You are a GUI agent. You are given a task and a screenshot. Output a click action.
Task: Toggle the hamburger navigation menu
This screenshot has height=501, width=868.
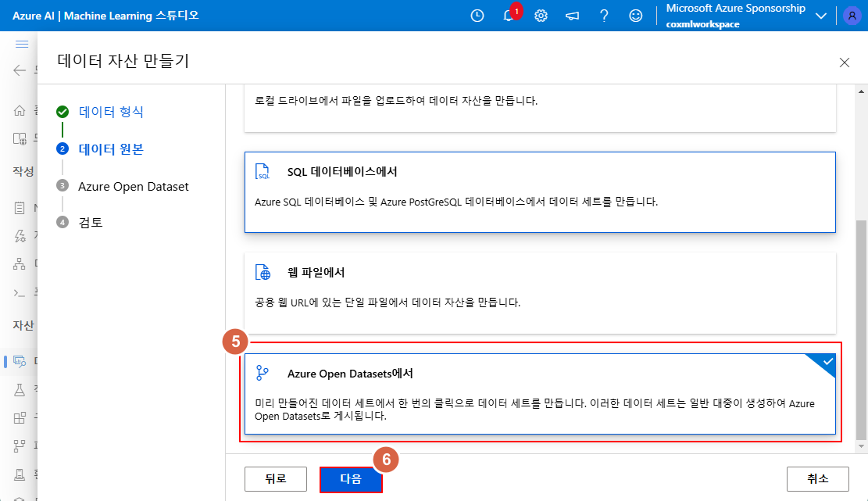coord(22,44)
